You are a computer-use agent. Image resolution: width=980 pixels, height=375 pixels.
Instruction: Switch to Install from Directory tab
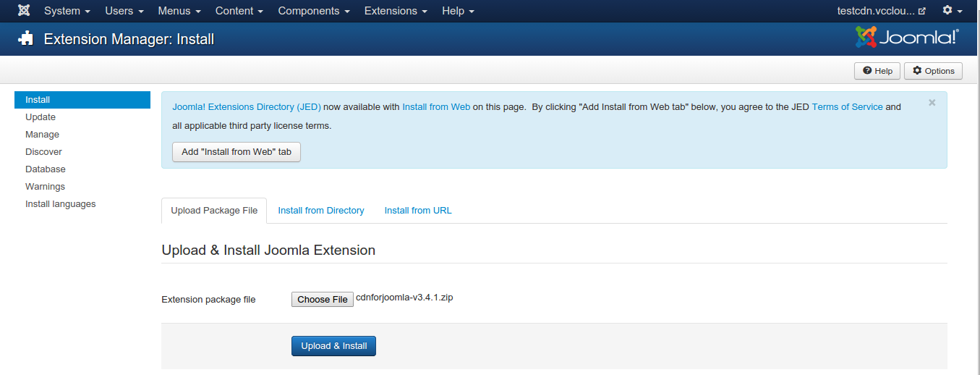(x=321, y=211)
